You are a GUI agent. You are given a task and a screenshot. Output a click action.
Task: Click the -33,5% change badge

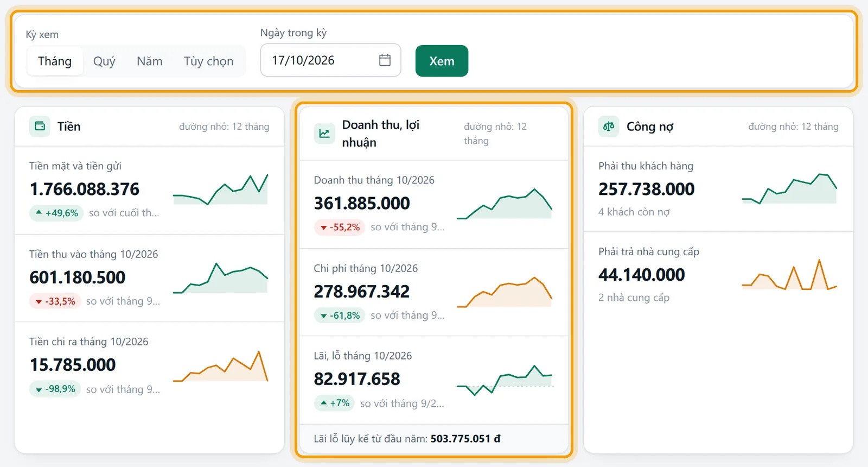55,301
